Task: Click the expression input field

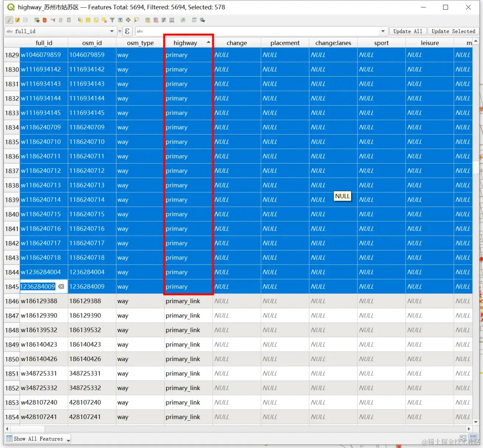Action: [258, 31]
